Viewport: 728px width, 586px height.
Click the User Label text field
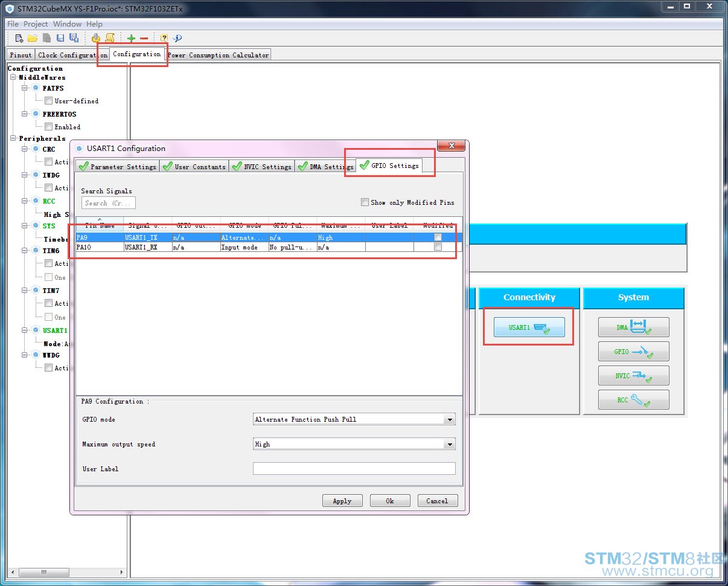pos(354,469)
